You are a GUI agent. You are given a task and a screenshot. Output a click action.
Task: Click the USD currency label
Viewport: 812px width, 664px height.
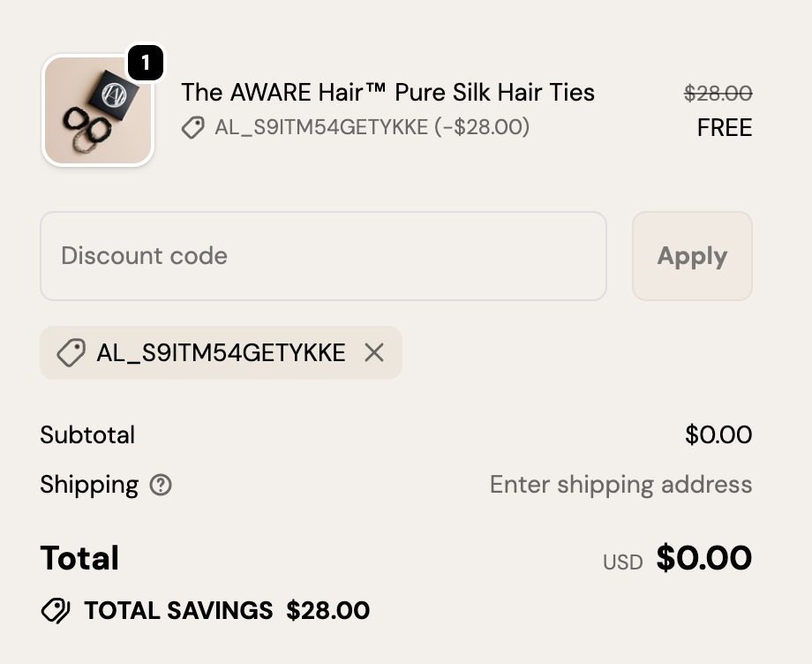click(622, 562)
